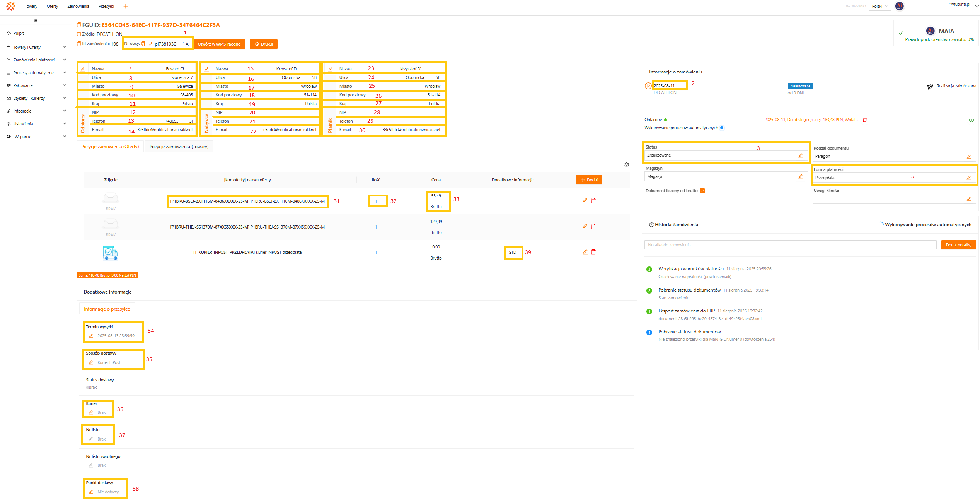Toggle the Dokument liczony od brutto checkbox
This screenshot has width=980, height=502.
point(702,191)
